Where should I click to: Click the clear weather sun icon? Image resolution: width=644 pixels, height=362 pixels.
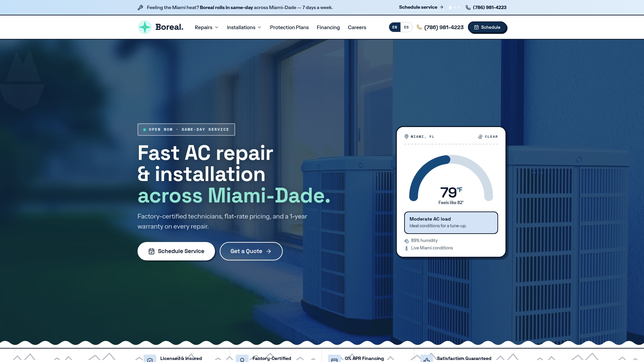point(480,136)
